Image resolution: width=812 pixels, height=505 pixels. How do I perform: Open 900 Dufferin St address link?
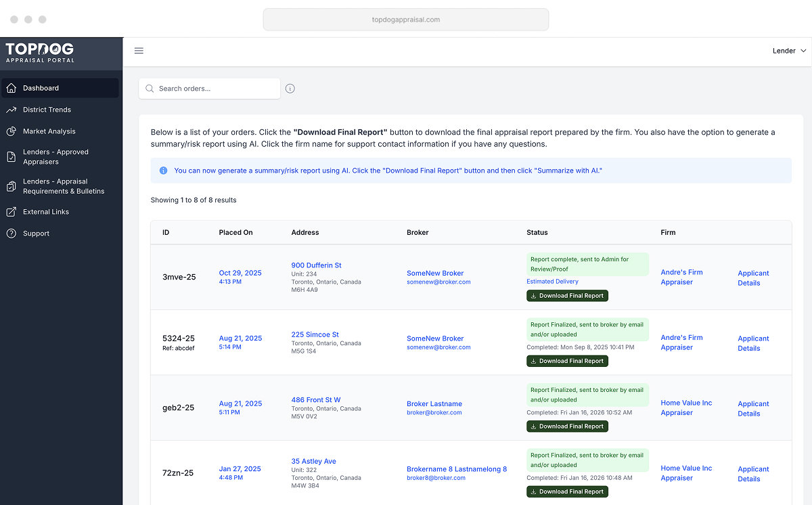[316, 265]
